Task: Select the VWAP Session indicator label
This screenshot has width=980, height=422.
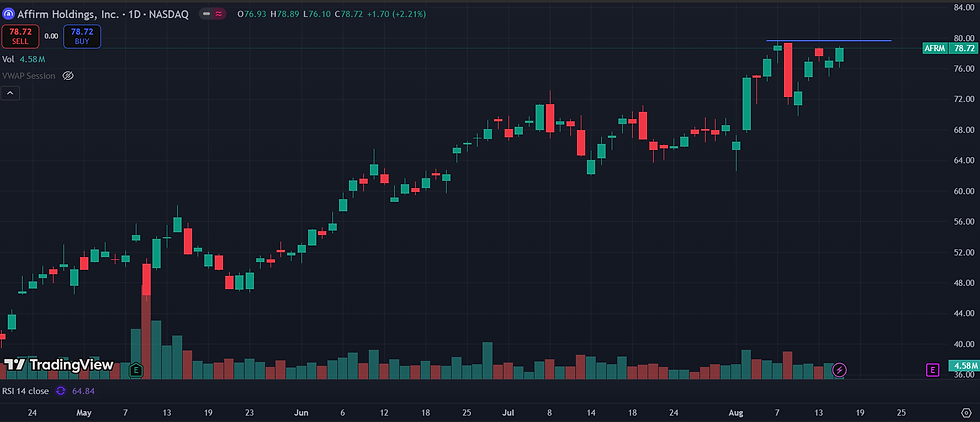Action: (29, 76)
